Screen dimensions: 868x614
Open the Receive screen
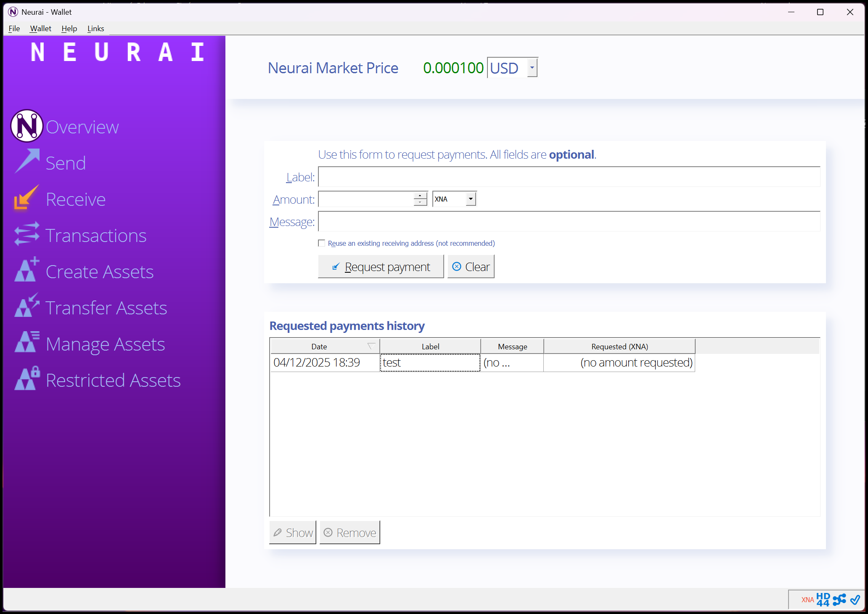[76, 199]
